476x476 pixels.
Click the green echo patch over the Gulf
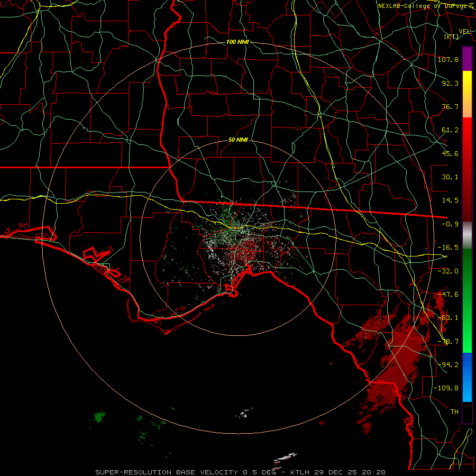point(98,417)
